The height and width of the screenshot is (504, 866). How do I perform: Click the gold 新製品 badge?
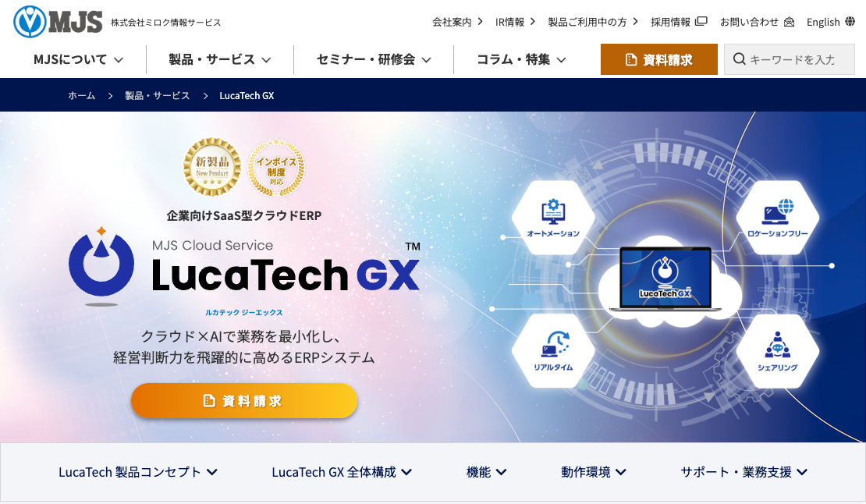tap(212, 167)
